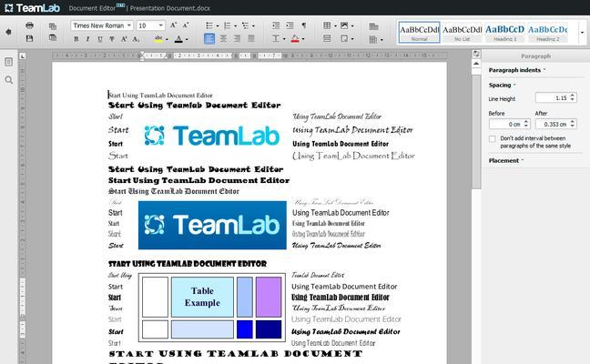
Task: Open the highlight color dropdown arrow
Action: coord(167,39)
